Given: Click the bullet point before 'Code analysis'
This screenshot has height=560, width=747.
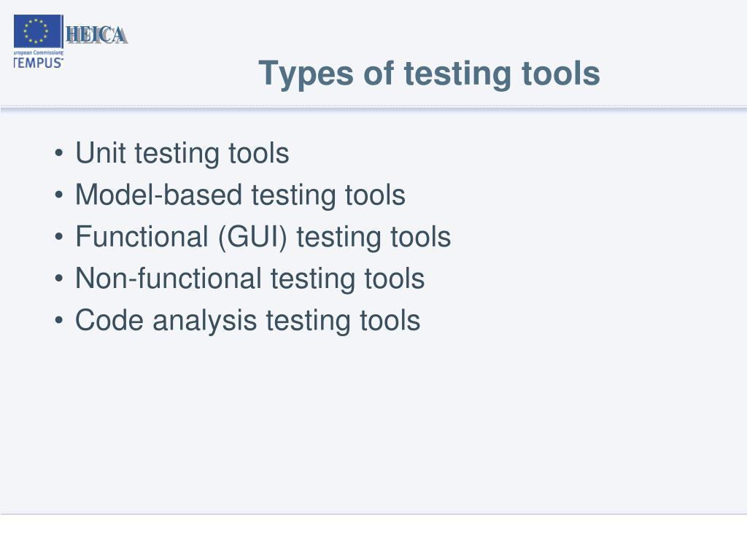Looking at the screenshot, I should (x=58, y=320).
